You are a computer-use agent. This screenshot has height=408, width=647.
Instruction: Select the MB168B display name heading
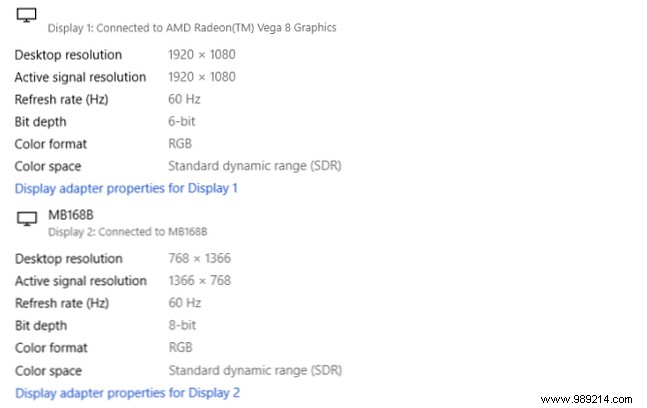(71, 215)
